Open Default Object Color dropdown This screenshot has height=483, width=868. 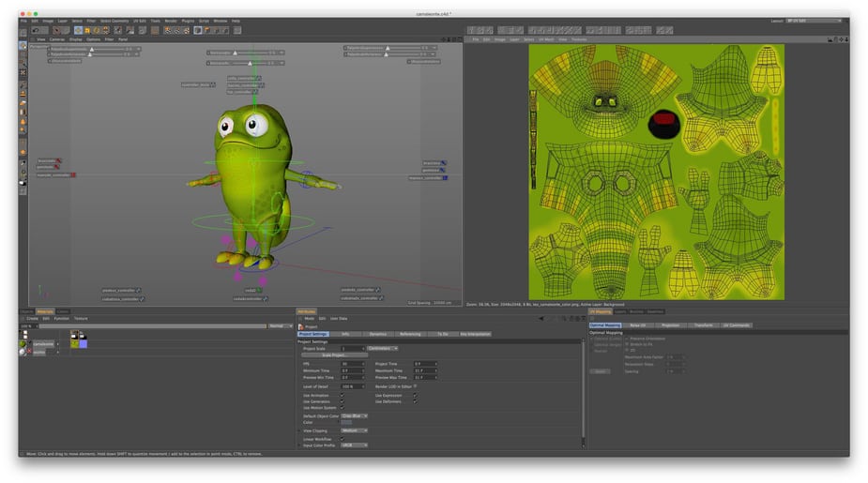[355, 416]
